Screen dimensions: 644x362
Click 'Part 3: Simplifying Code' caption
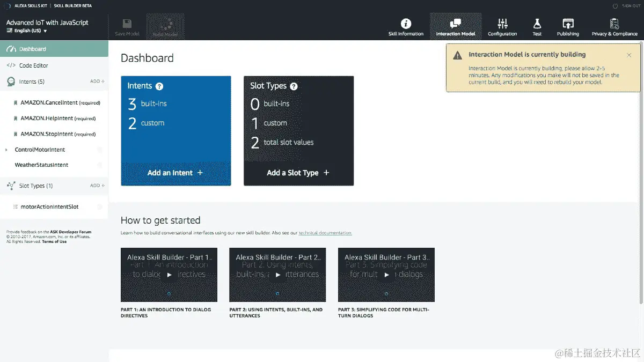point(384,313)
